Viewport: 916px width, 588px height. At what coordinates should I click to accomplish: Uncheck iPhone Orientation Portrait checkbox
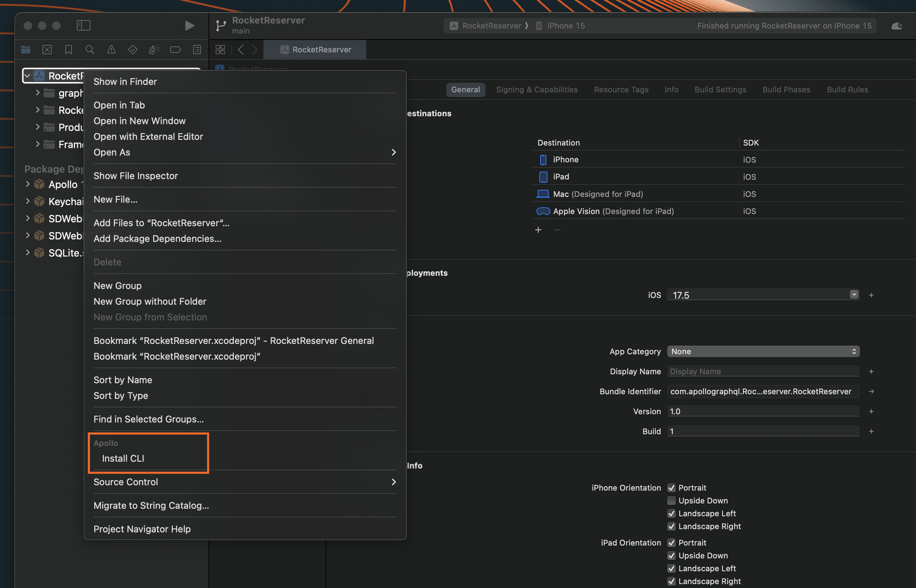(671, 488)
